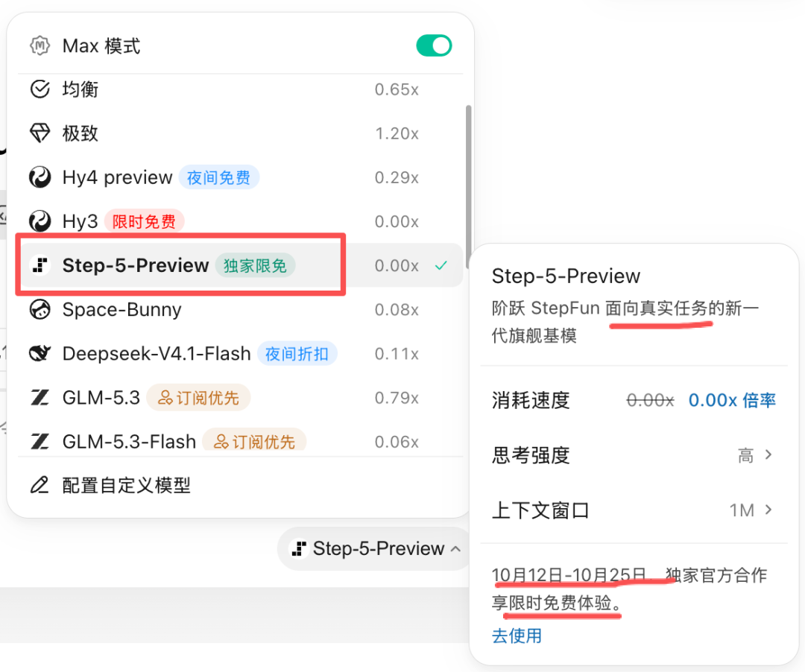The image size is (805, 672).
Task: Click the Hy4 preview model logo
Action: 40,177
